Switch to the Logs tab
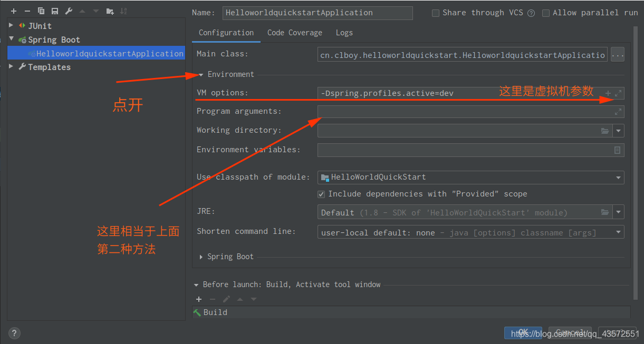 pyautogui.click(x=344, y=33)
